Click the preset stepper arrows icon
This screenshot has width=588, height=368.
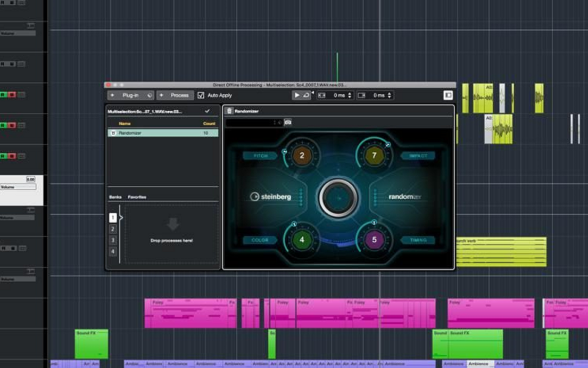click(275, 122)
